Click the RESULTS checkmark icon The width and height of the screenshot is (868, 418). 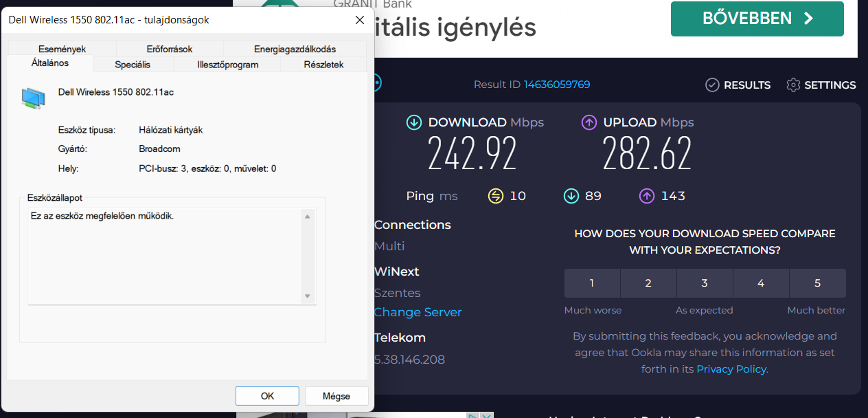pos(712,85)
